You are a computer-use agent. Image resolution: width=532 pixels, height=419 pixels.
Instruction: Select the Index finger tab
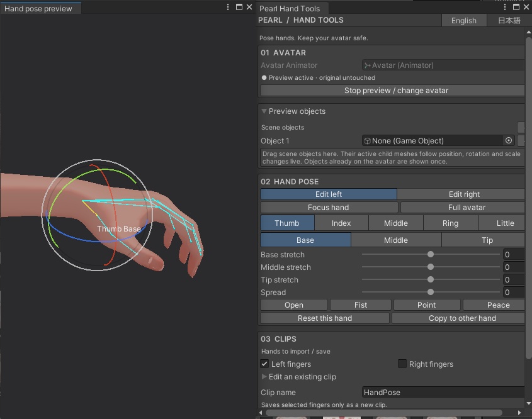tap(341, 223)
